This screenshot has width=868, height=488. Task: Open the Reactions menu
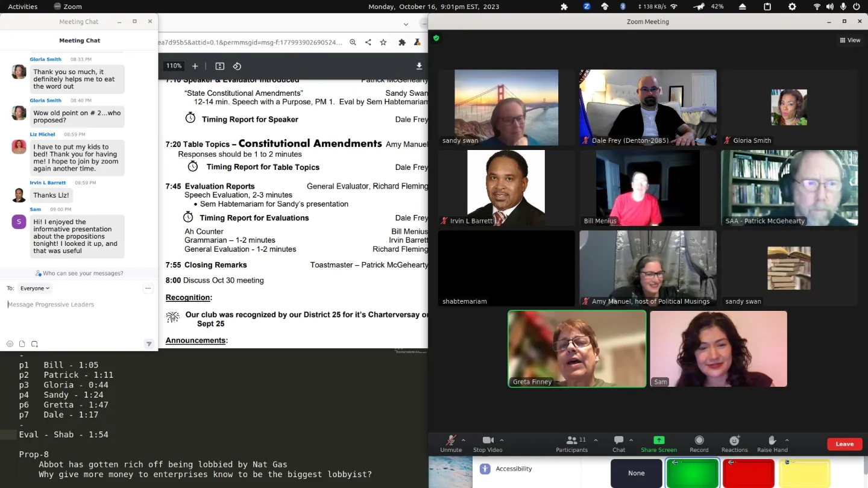click(x=734, y=444)
